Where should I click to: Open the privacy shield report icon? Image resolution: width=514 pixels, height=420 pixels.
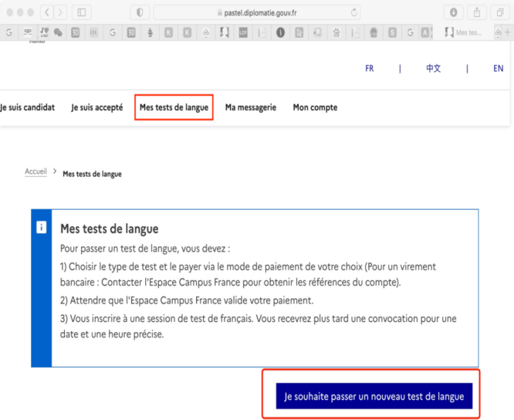coord(140,13)
